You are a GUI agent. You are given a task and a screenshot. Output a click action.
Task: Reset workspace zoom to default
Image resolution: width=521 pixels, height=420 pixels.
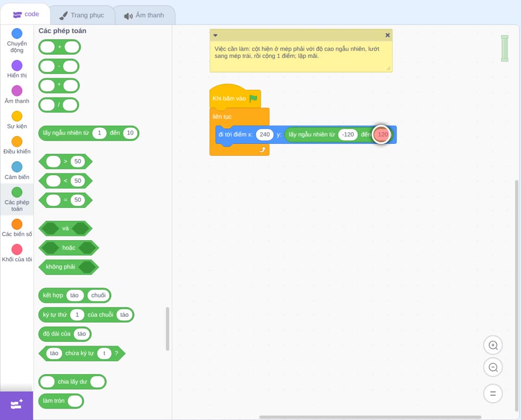tap(493, 393)
